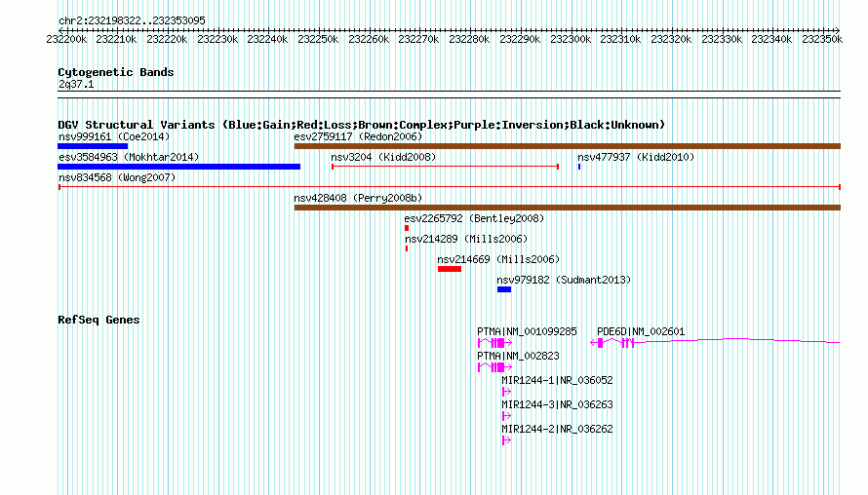The image size is (868, 495).
Task: Click the brown esv2759117 complex bar
Action: (568, 146)
